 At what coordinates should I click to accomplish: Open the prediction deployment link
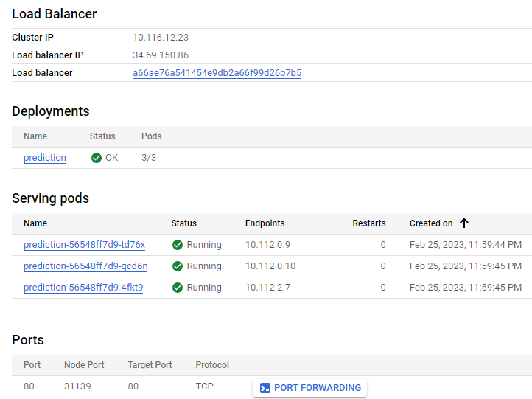(x=45, y=158)
